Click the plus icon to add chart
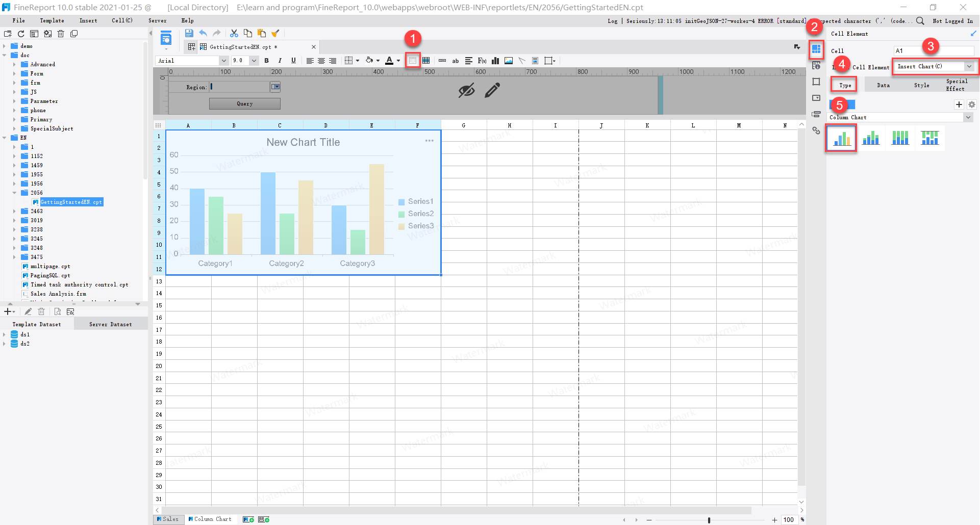The image size is (980, 525). [959, 104]
